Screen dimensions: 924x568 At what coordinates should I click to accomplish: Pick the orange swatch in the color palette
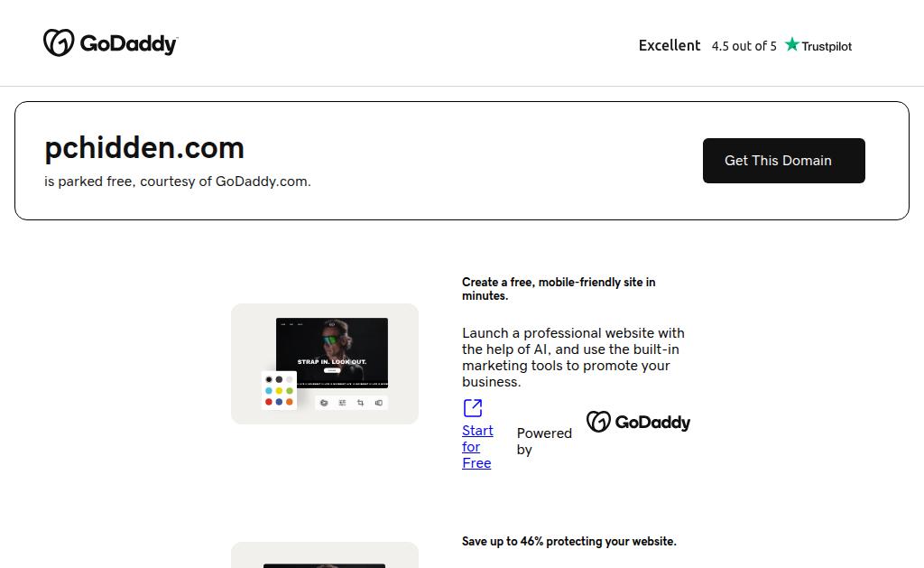click(x=290, y=402)
